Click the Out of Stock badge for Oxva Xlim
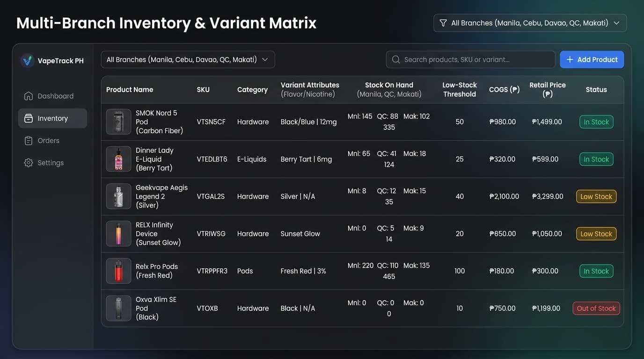 [596, 309]
